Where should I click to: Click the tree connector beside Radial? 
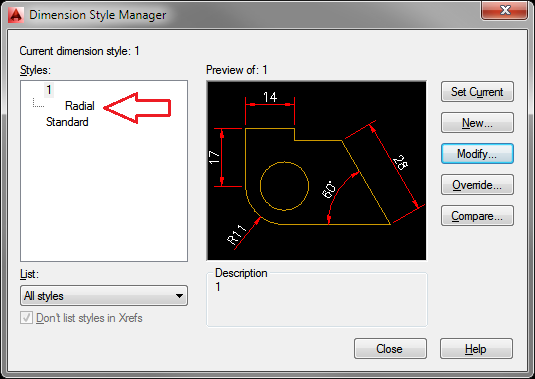tap(38, 103)
